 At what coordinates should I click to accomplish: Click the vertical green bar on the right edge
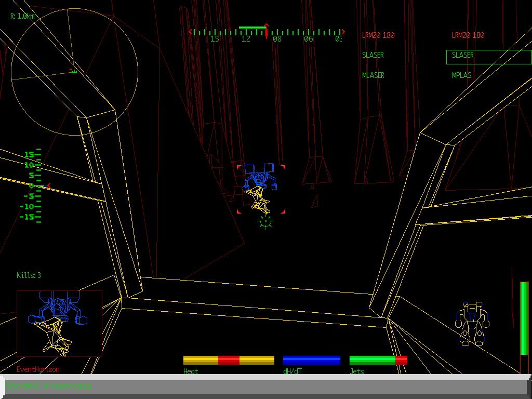click(x=524, y=318)
